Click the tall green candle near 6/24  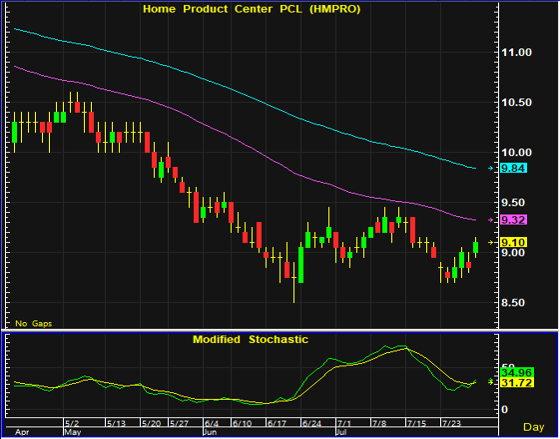[301, 265]
